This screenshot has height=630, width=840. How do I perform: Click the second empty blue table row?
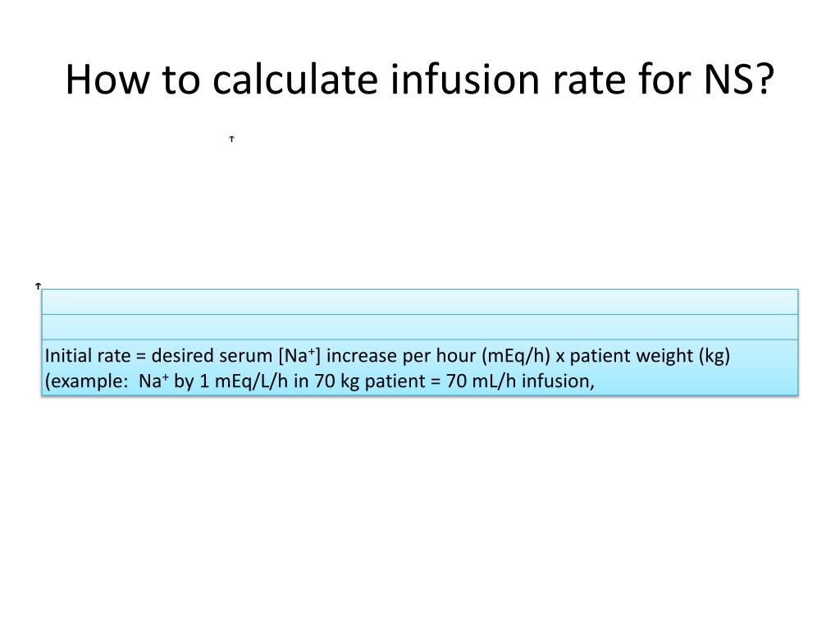420,326
